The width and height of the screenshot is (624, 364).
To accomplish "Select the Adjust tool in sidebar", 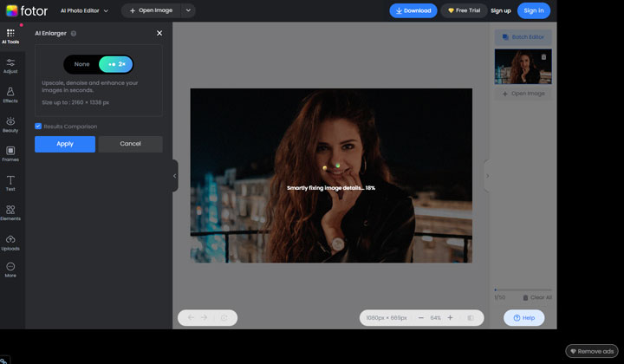I will pyautogui.click(x=10, y=65).
